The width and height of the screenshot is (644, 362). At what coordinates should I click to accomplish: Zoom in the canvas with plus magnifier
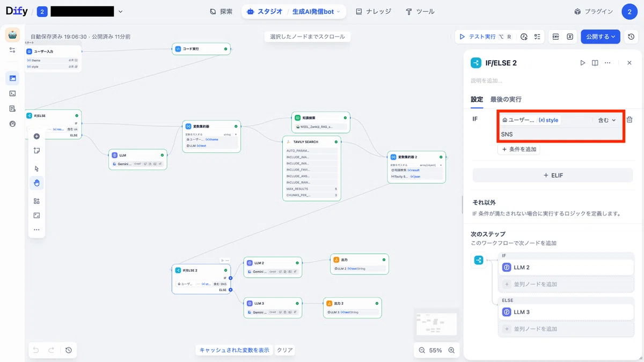(x=451, y=350)
